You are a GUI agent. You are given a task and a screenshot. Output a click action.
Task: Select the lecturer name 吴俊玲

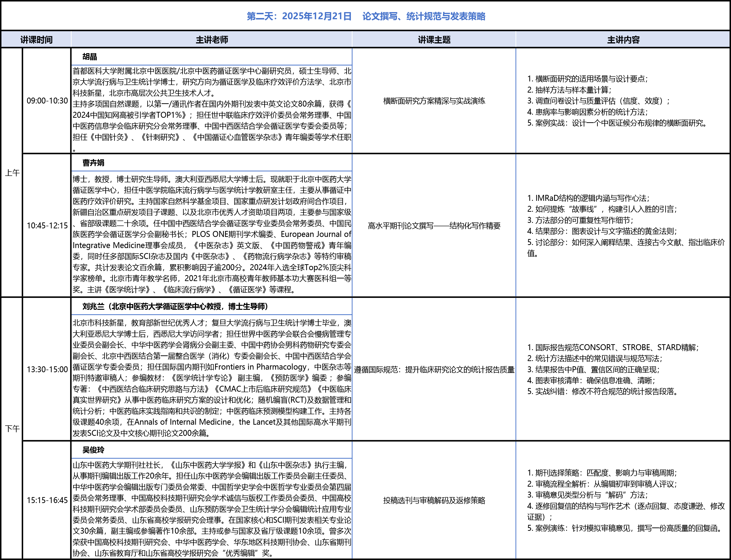[93, 450]
